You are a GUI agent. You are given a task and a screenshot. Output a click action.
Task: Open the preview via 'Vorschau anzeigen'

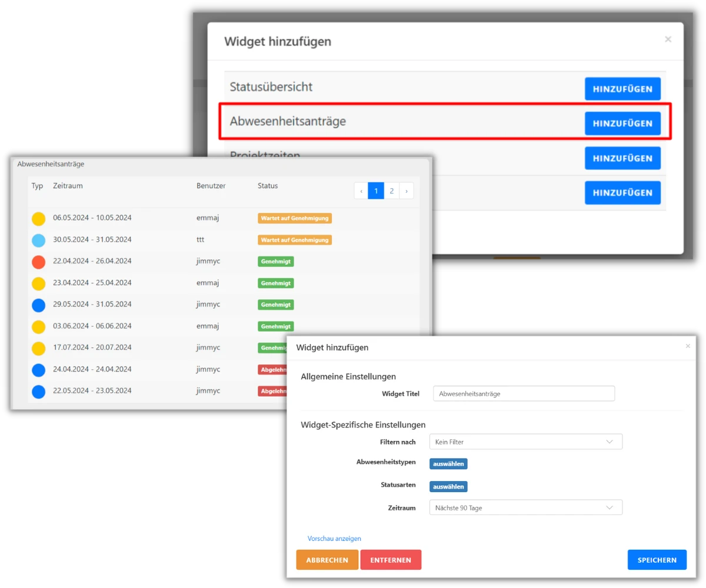[x=334, y=538]
